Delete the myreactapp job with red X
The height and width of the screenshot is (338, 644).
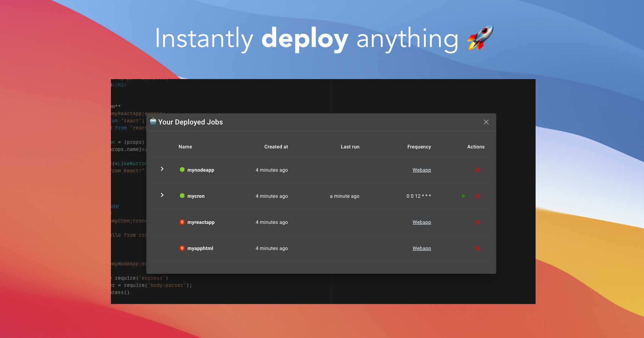[x=477, y=222]
